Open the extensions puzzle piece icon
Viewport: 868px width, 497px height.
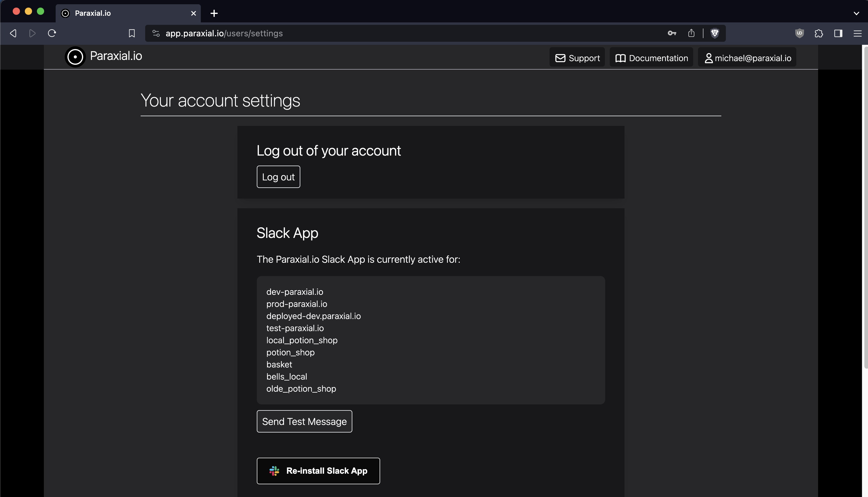coord(818,33)
